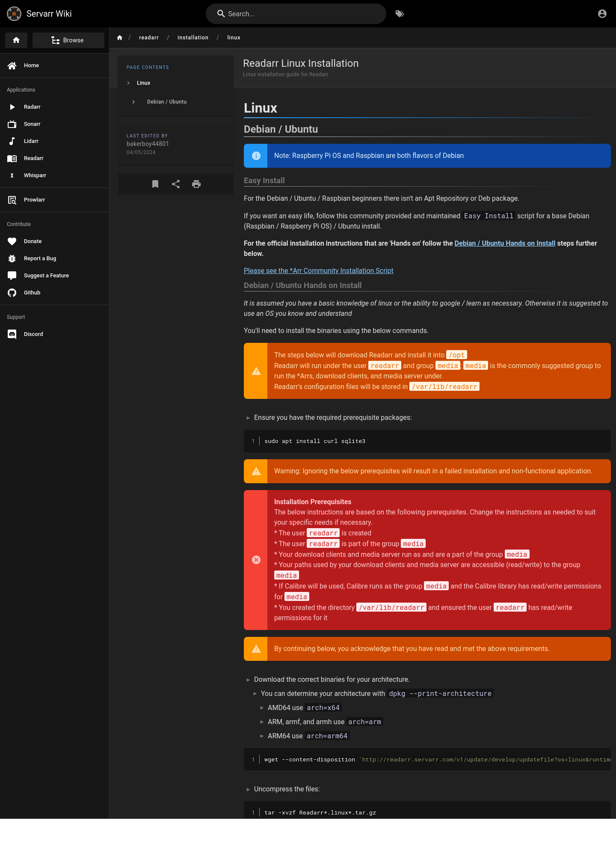Click the dpkg --print-architecture code text
Screen dimensions: 616x856
click(x=440, y=693)
